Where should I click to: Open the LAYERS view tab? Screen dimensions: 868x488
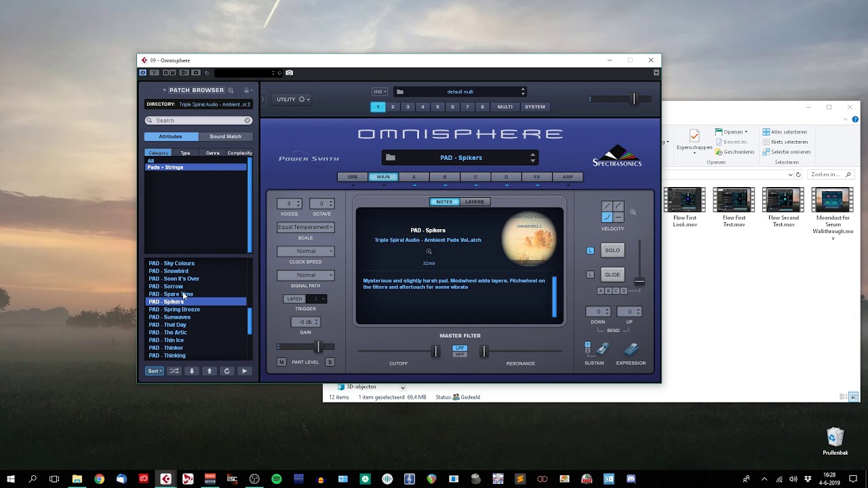(x=475, y=201)
